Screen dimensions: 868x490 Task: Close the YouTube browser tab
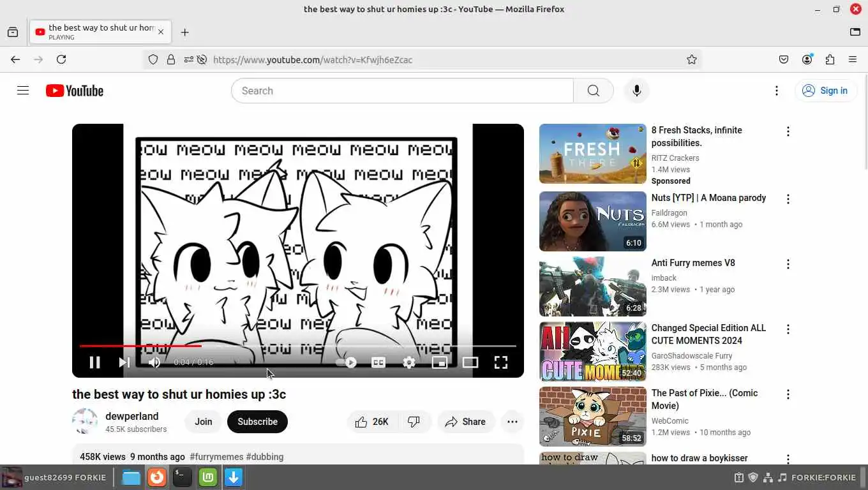161,32
